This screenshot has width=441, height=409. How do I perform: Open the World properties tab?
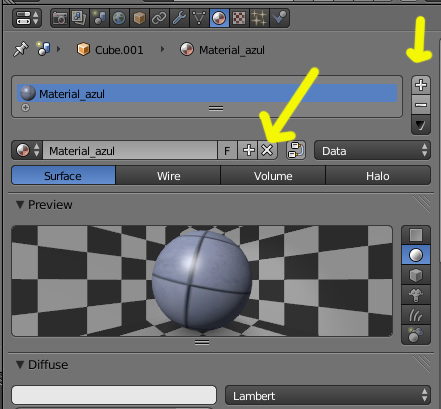pyautogui.click(x=119, y=18)
